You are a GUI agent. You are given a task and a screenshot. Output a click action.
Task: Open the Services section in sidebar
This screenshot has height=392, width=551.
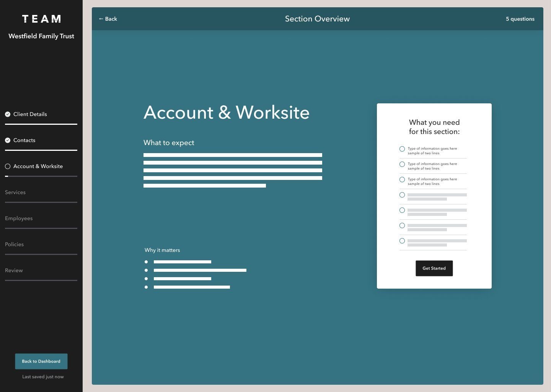[x=15, y=192]
